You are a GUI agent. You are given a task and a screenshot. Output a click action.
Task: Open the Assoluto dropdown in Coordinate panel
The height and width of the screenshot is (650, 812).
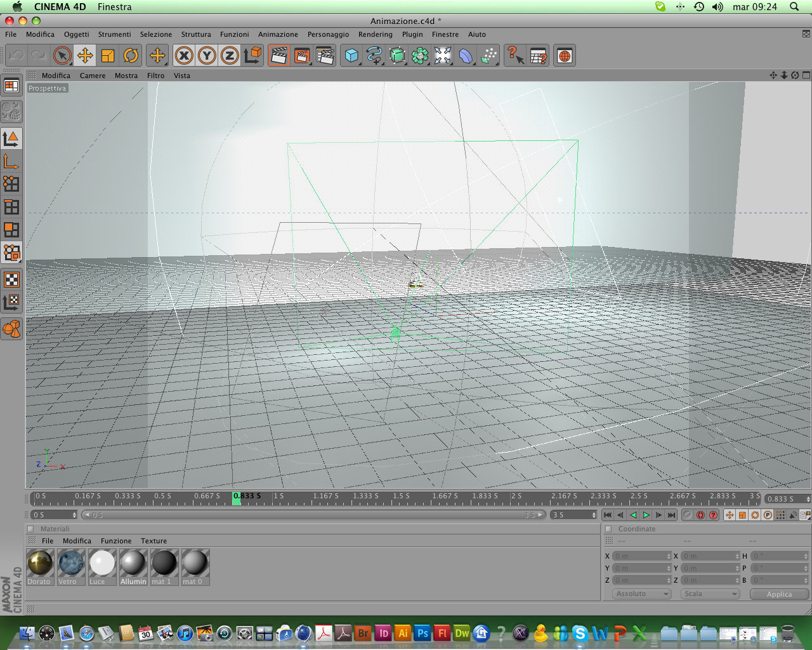642,594
